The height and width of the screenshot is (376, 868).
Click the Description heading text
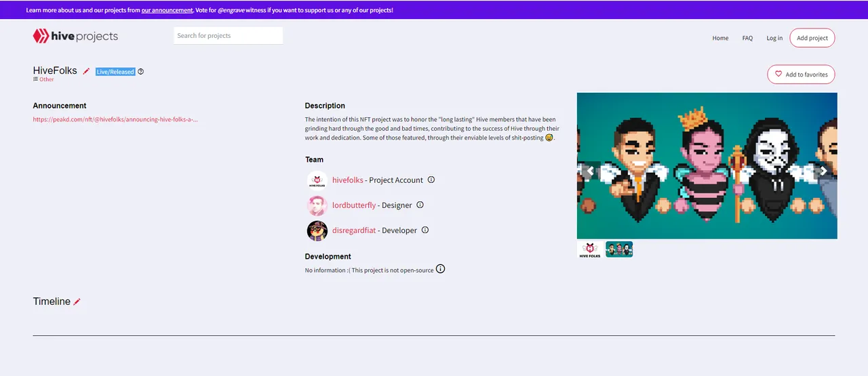point(325,106)
